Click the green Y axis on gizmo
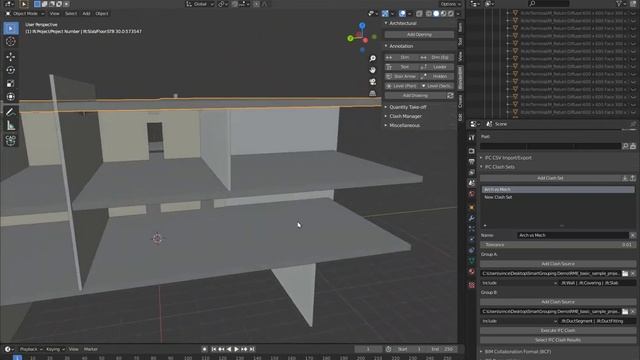 pyautogui.click(x=350, y=38)
